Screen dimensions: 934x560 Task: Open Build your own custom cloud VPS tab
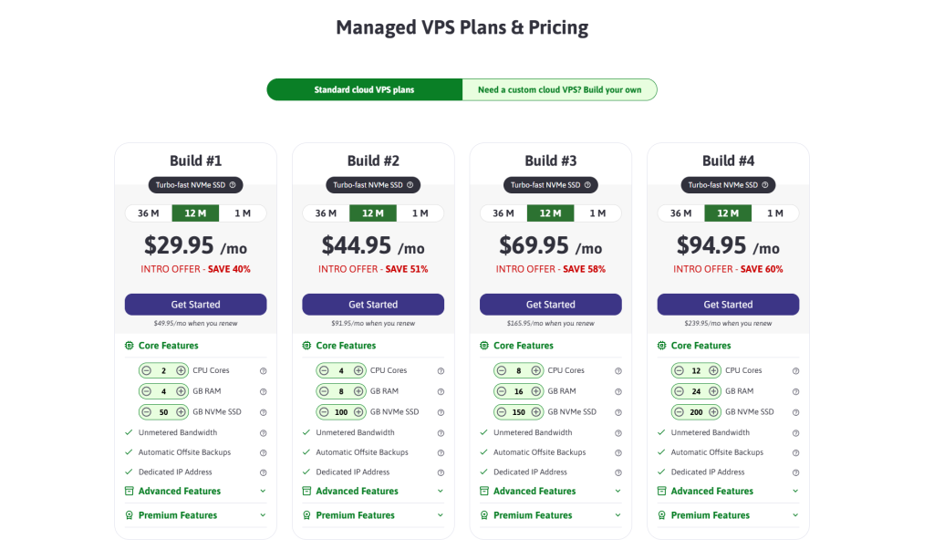pos(559,90)
